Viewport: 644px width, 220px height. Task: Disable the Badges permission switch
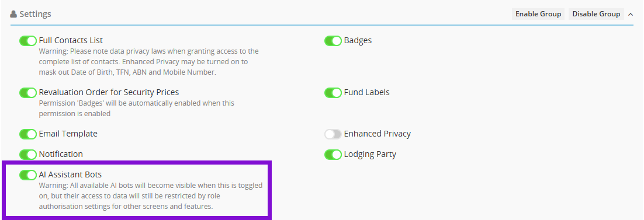(333, 41)
